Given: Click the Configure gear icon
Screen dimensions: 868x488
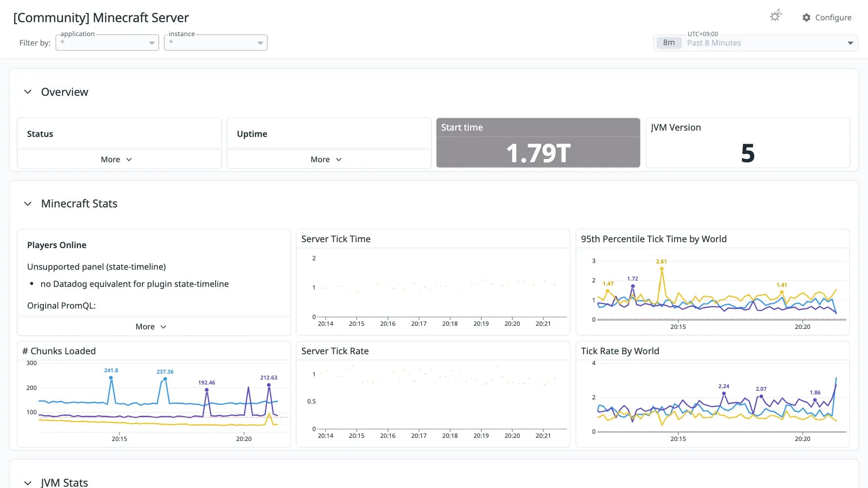Looking at the screenshot, I should tap(807, 18).
